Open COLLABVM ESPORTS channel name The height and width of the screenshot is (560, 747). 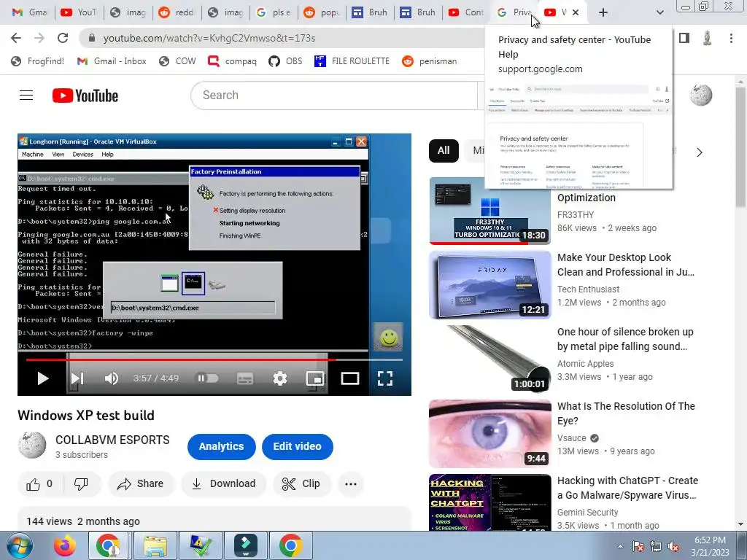tap(112, 440)
